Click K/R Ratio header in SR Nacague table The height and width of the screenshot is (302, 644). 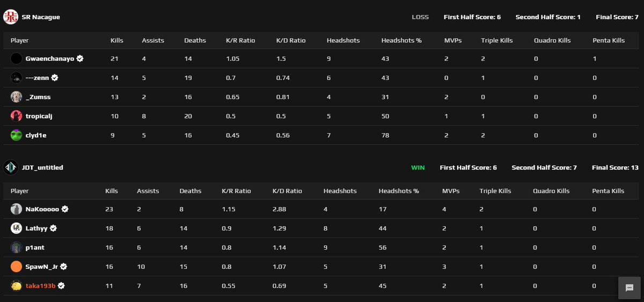click(240, 40)
